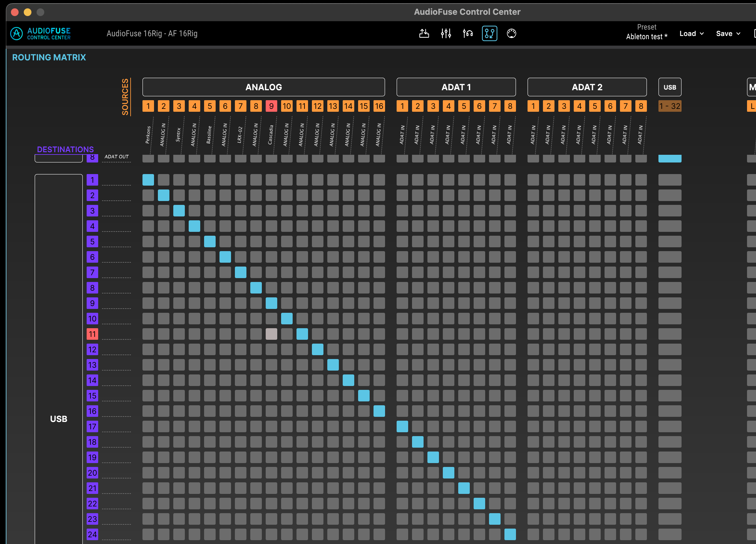Select highlighted analog source number 9
This screenshot has height=544, width=756.
[271, 106]
